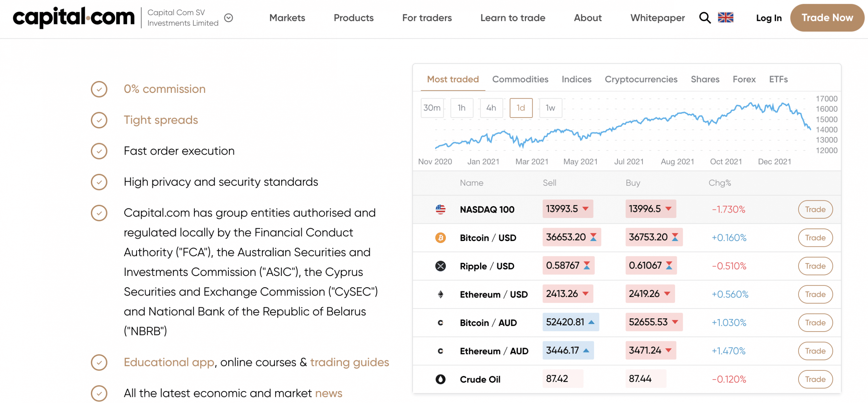This screenshot has width=868, height=403.
Task: Click the Trade Now button
Action: pos(827,18)
